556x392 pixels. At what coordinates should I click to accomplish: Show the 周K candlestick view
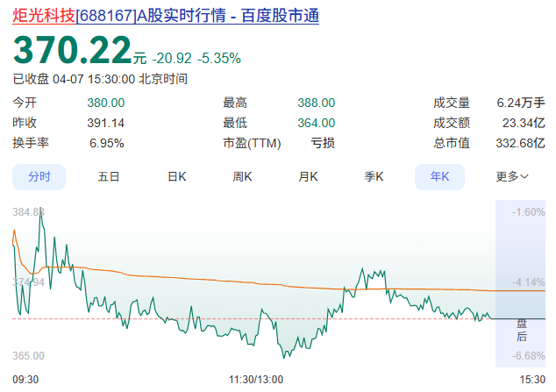coord(242,176)
